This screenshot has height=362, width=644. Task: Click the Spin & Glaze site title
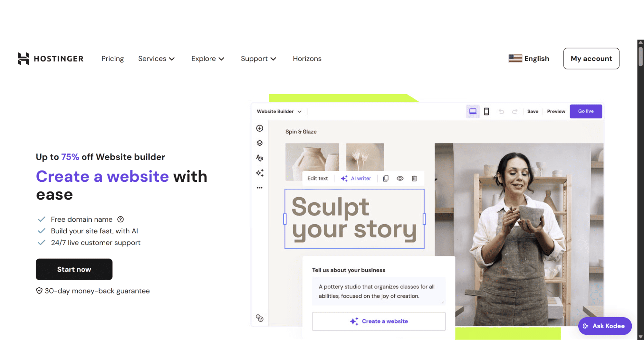(301, 132)
